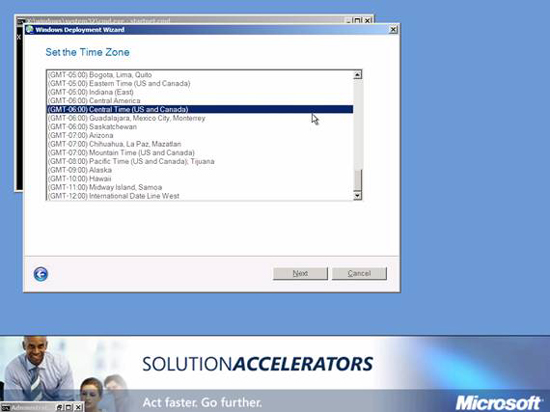
Task: Select (GMT-06:00) Saskatchewan
Action: tap(200, 127)
